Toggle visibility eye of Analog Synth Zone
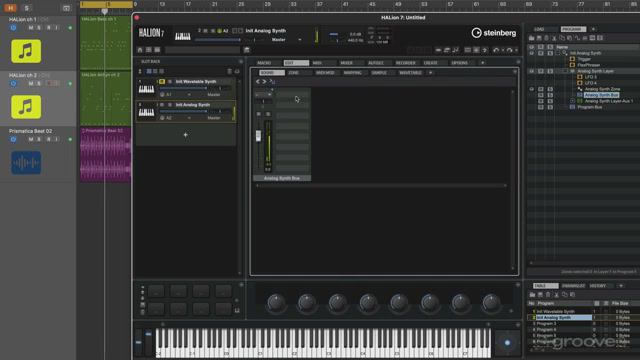The image size is (640, 360). [x=531, y=89]
